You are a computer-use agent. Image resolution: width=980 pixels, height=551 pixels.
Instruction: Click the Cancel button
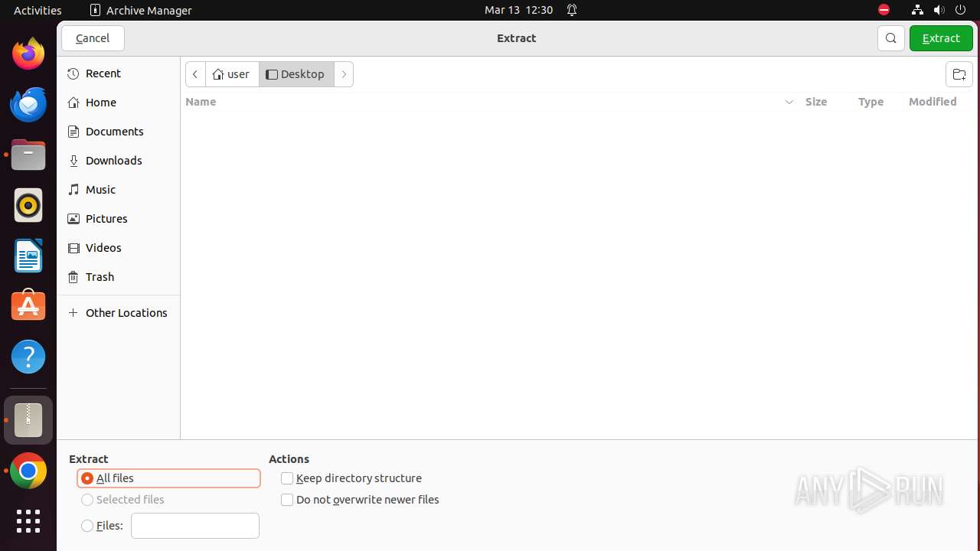click(x=93, y=38)
